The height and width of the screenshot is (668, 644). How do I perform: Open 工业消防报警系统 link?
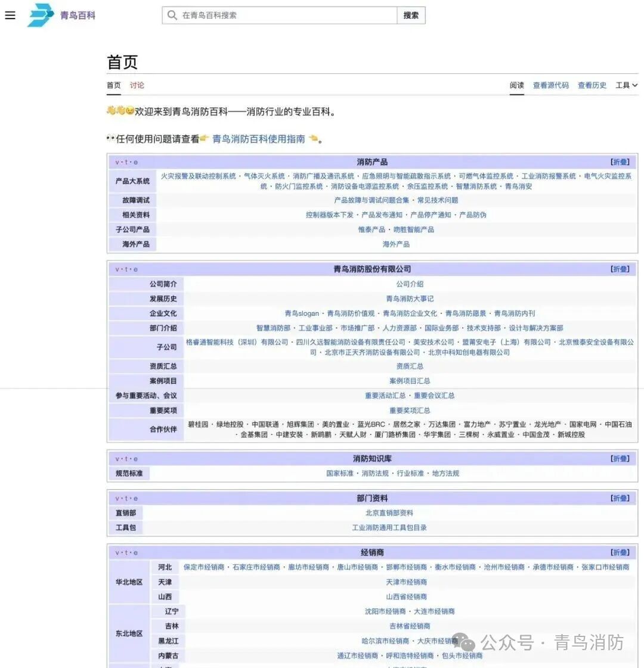pos(549,176)
